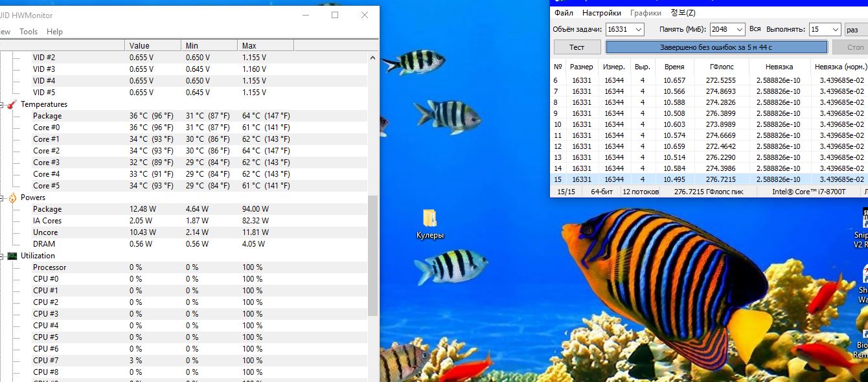Select the Processor utilization row
The height and width of the screenshot is (382, 868).
pos(183,267)
